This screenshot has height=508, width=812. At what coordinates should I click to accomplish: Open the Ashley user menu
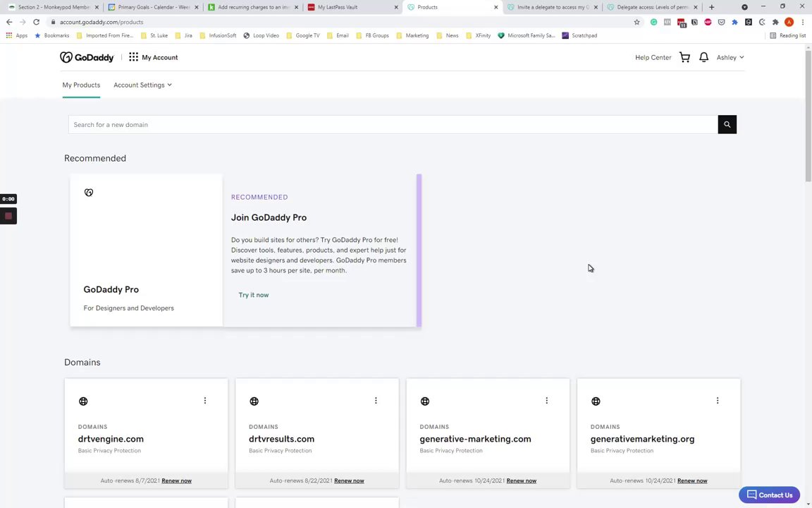coord(730,57)
